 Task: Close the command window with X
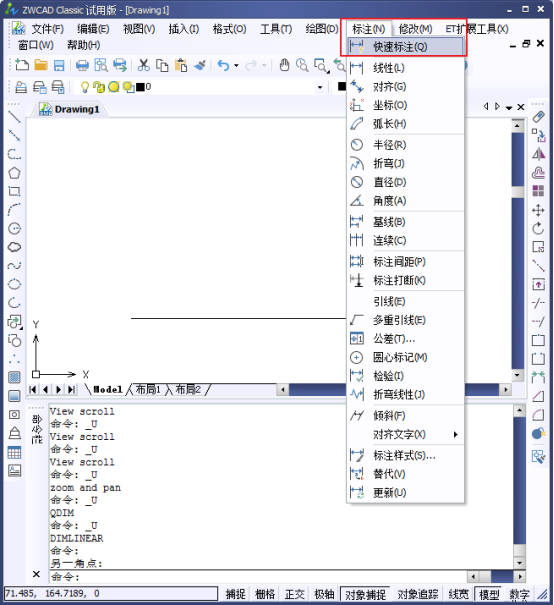[x=36, y=574]
